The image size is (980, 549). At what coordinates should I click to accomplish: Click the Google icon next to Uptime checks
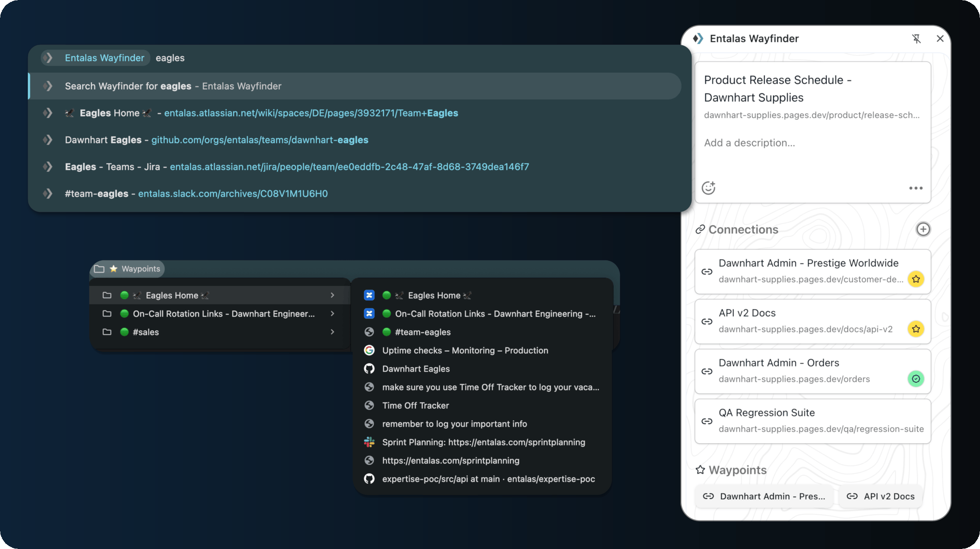click(369, 350)
